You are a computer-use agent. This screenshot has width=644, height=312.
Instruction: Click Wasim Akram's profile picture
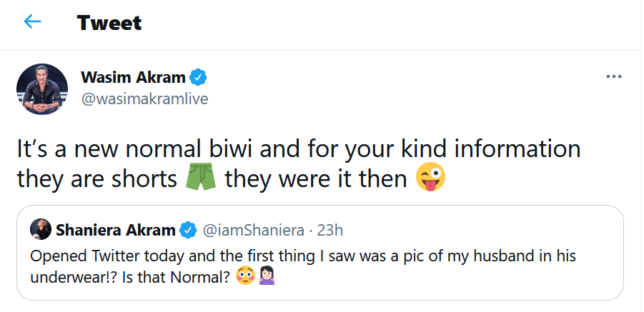[x=42, y=89]
